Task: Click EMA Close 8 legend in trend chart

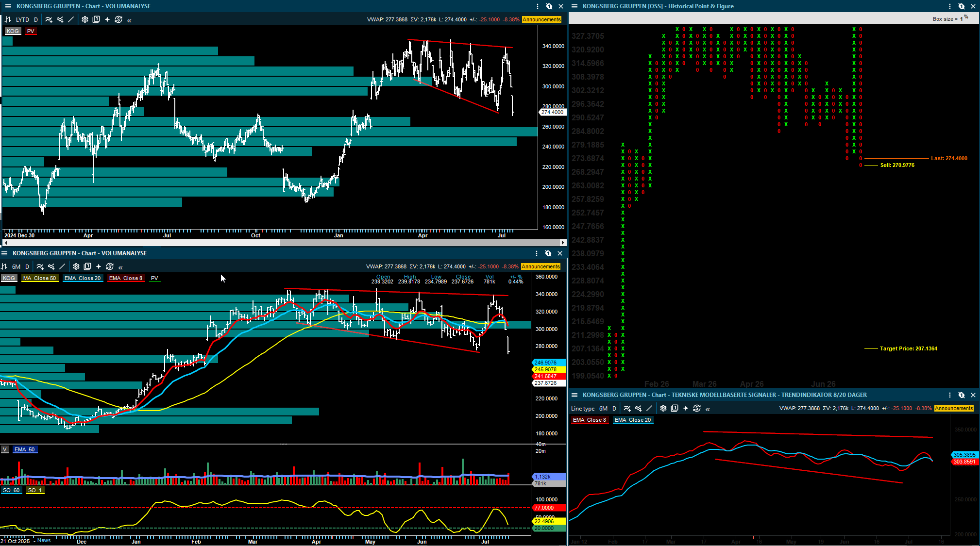Action: [590, 420]
